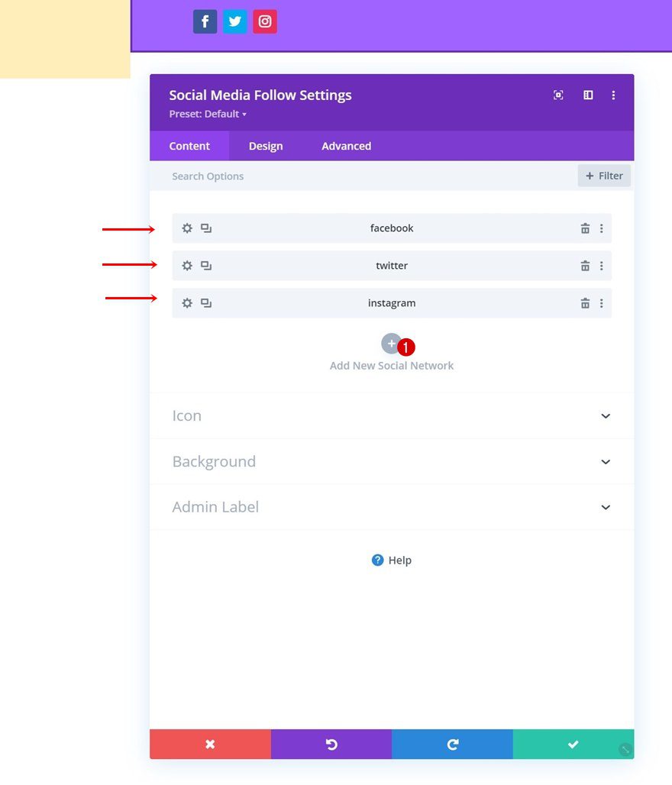Open more options for twitter item
The image size is (672, 785).
coord(602,265)
